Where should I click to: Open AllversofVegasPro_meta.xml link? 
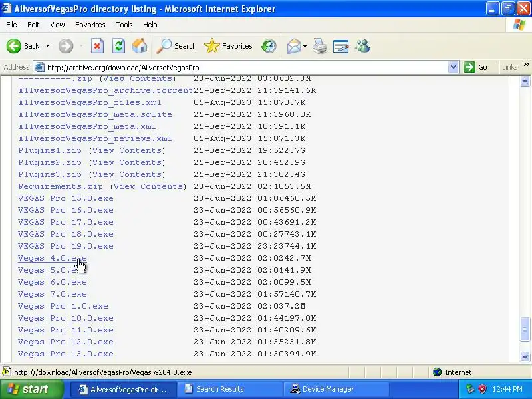click(x=87, y=126)
